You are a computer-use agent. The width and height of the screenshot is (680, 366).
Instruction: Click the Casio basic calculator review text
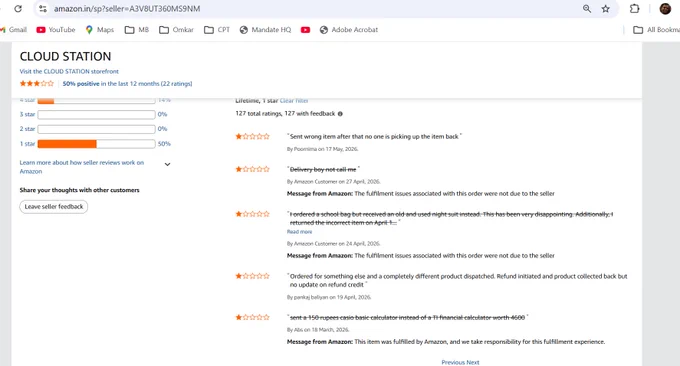click(408, 317)
